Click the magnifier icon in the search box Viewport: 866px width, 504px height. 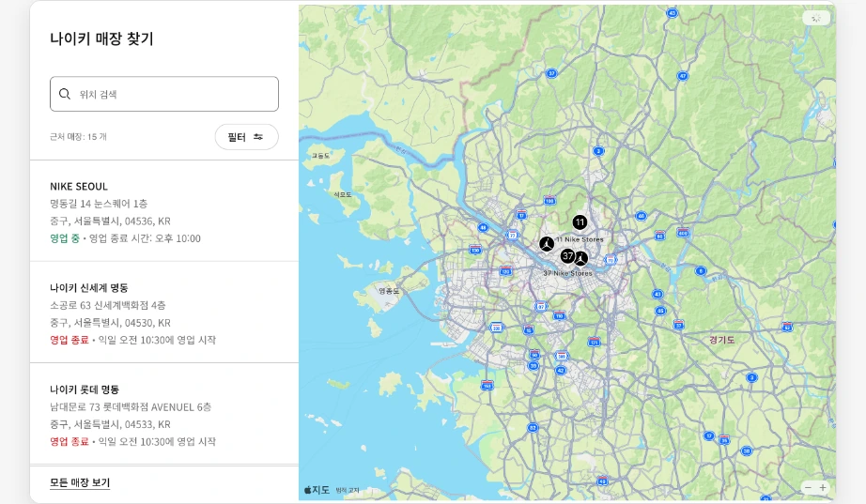[65, 94]
